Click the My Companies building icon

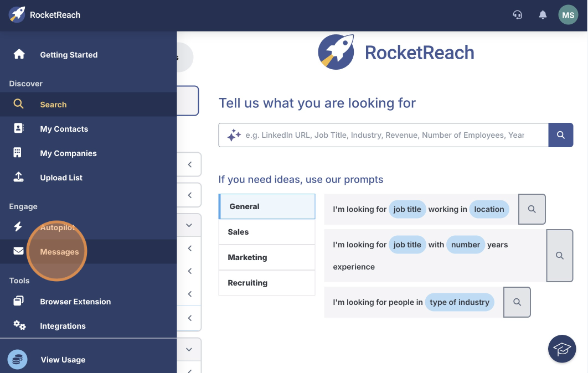pyautogui.click(x=17, y=153)
